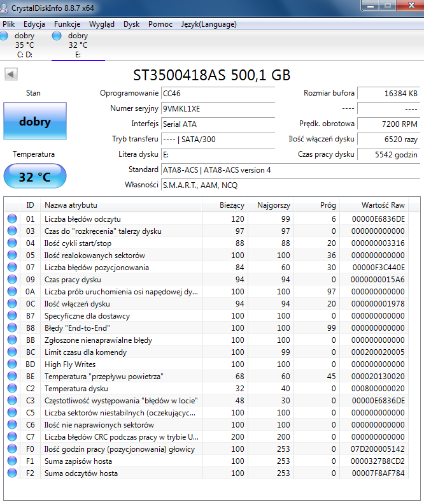The width and height of the screenshot is (424, 504).
Task: Click the status icon for attribute C5
Action: (x=12, y=412)
